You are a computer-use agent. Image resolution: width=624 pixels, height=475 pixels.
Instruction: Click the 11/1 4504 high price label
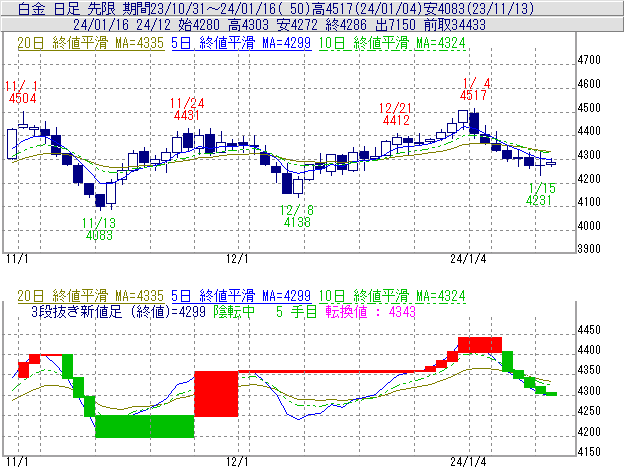pos(21,92)
